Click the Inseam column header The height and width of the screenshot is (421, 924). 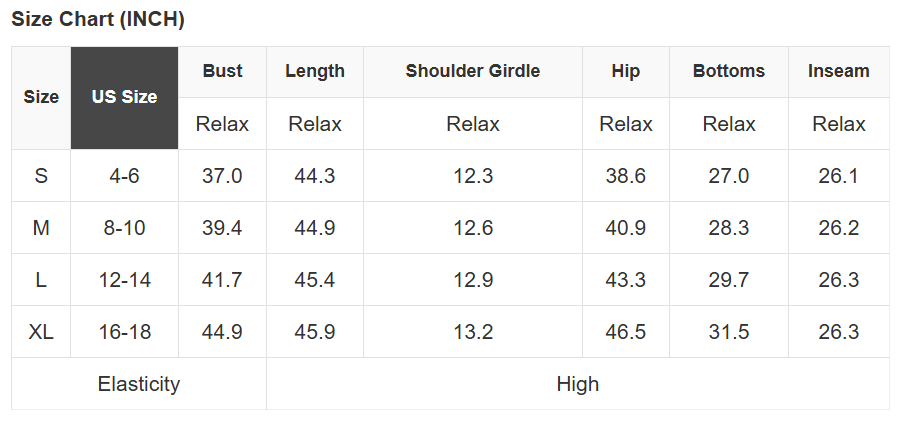click(839, 71)
